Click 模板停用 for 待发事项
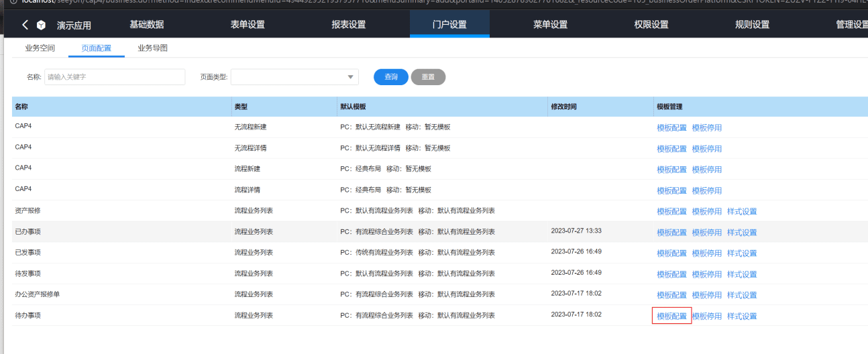Screen dimensions: 868x354 point(707,274)
